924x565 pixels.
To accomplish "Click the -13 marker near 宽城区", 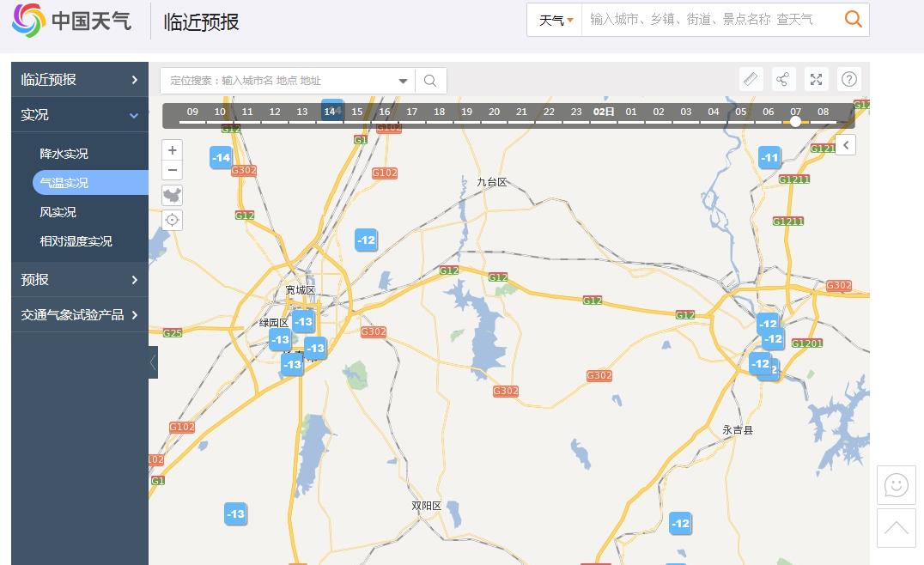I will [x=303, y=322].
